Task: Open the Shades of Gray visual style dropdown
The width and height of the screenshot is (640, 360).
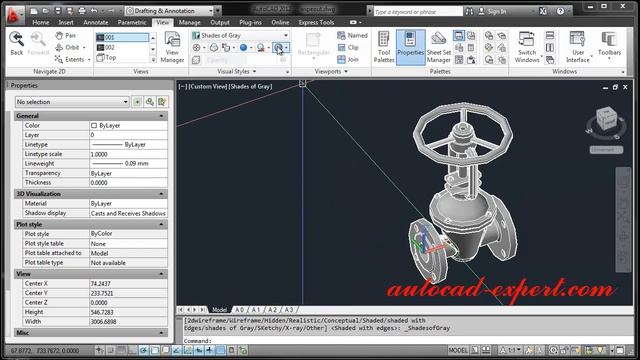Action: coord(240,36)
